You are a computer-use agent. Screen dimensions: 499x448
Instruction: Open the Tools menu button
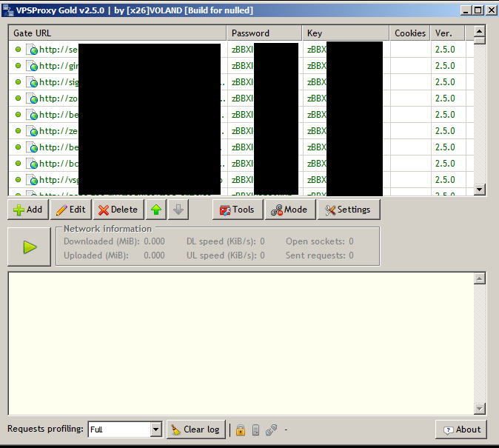point(238,210)
